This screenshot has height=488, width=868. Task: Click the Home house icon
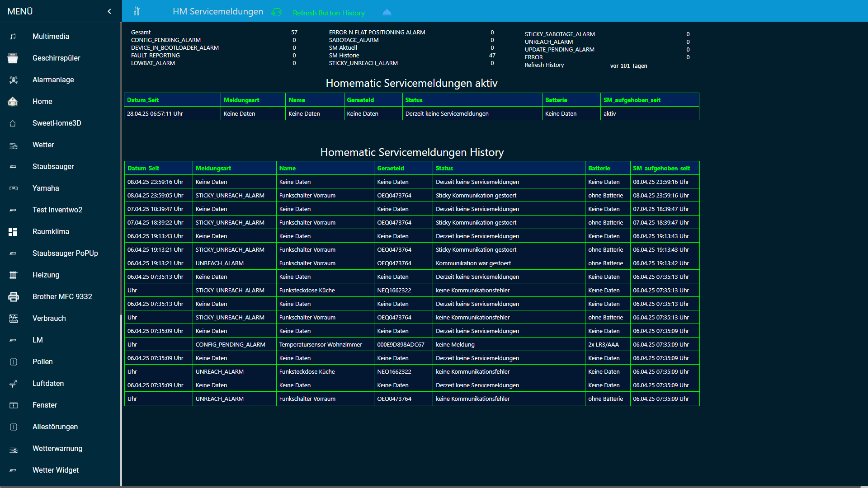13,102
